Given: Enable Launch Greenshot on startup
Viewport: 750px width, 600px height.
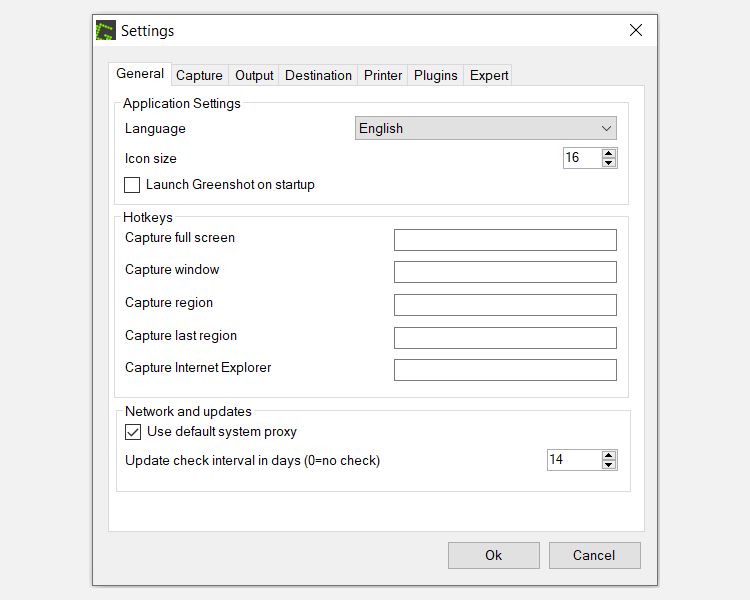Looking at the screenshot, I should tap(132, 185).
